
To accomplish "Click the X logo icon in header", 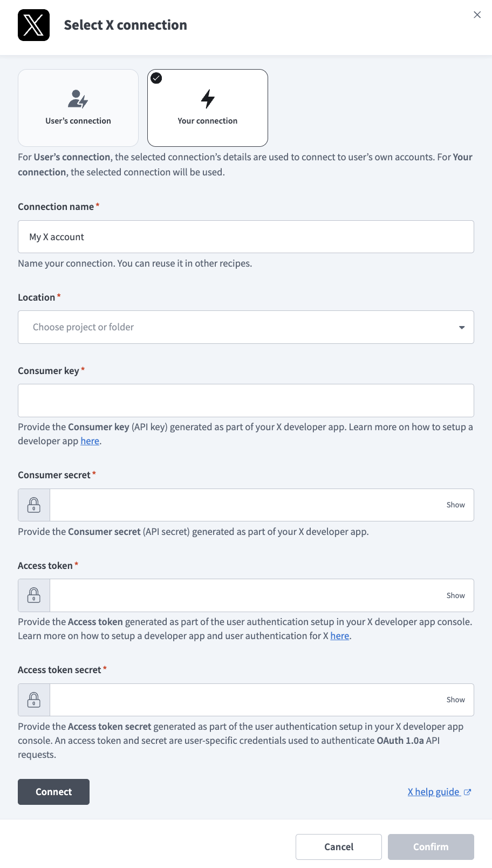I will pos(33,25).
